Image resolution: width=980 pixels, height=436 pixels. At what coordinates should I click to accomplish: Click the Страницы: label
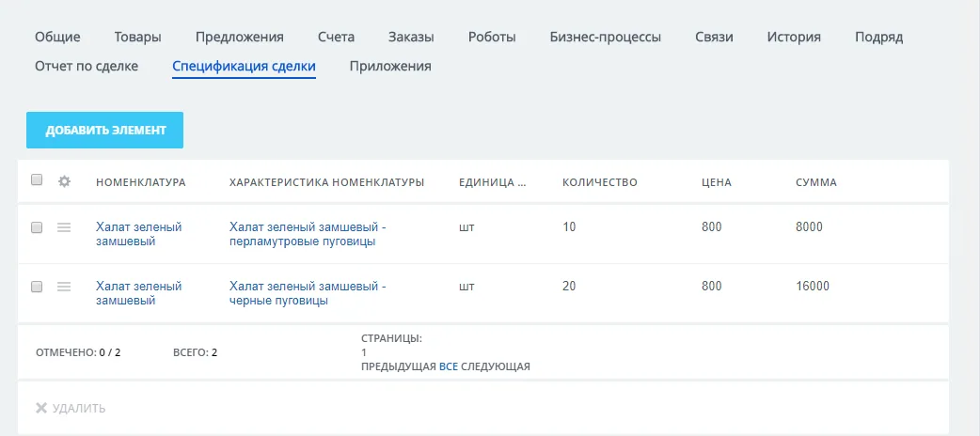(392, 338)
